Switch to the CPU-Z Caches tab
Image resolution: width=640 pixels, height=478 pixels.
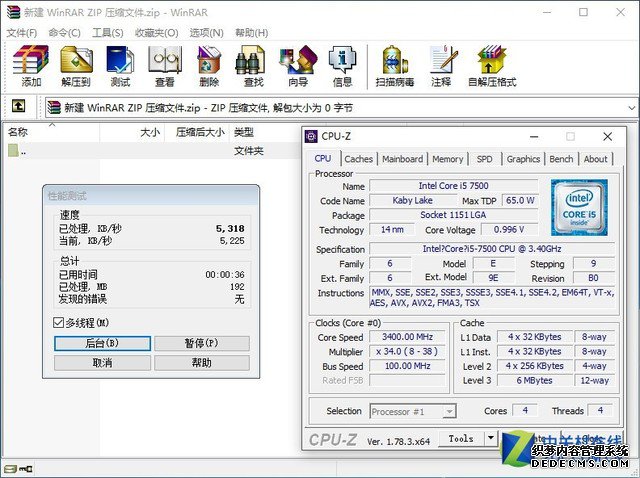[358, 159]
